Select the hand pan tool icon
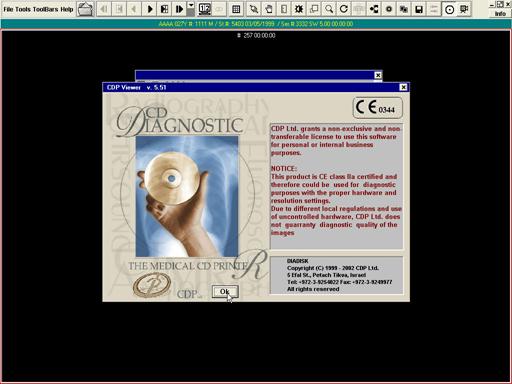 coord(269,9)
